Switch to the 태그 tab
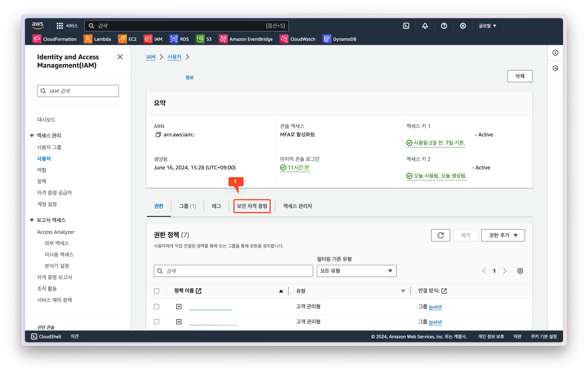Viewport: 588px width, 374px height. [216, 206]
